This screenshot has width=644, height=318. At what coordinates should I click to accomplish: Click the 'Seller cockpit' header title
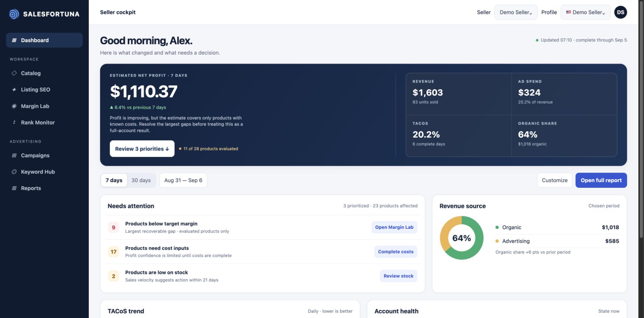tap(118, 12)
